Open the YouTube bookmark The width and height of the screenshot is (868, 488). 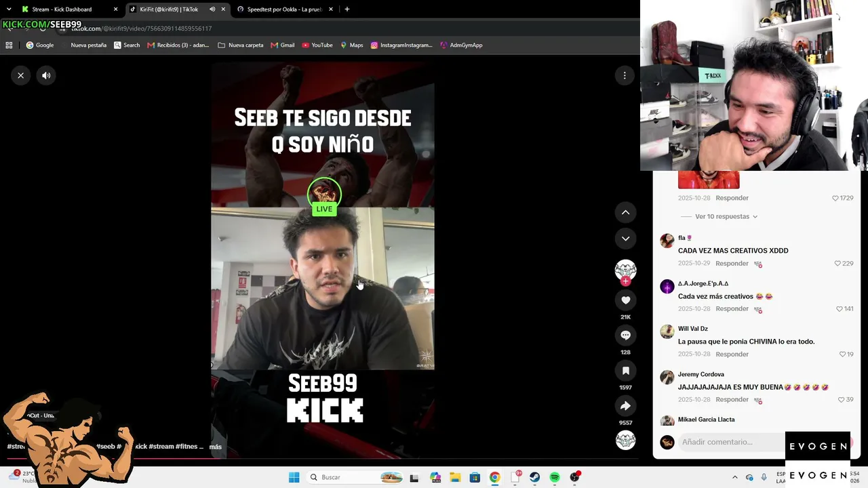point(317,45)
